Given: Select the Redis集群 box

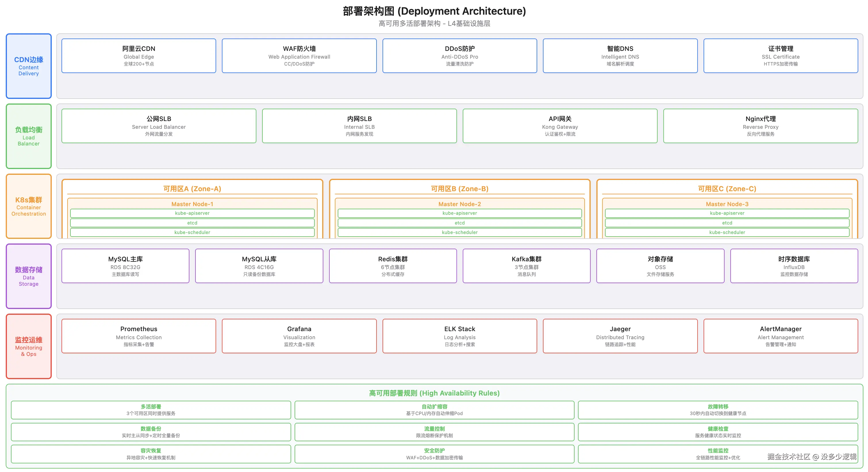Looking at the screenshot, I should tap(393, 266).
